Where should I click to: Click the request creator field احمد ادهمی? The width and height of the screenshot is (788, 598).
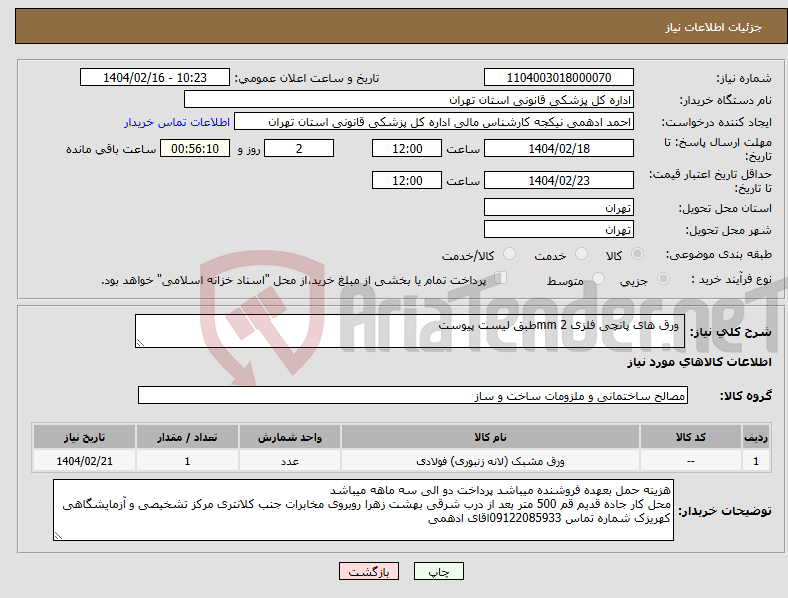pyautogui.click(x=434, y=122)
